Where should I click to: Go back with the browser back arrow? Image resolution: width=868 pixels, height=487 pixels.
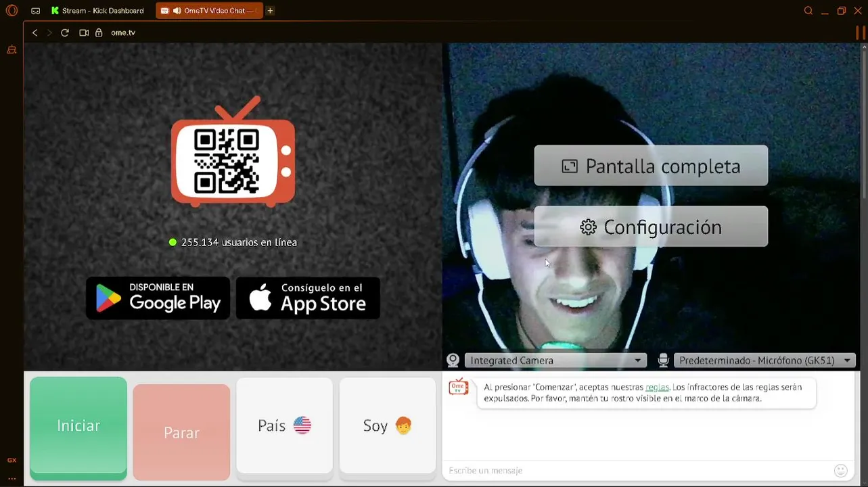point(35,32)
